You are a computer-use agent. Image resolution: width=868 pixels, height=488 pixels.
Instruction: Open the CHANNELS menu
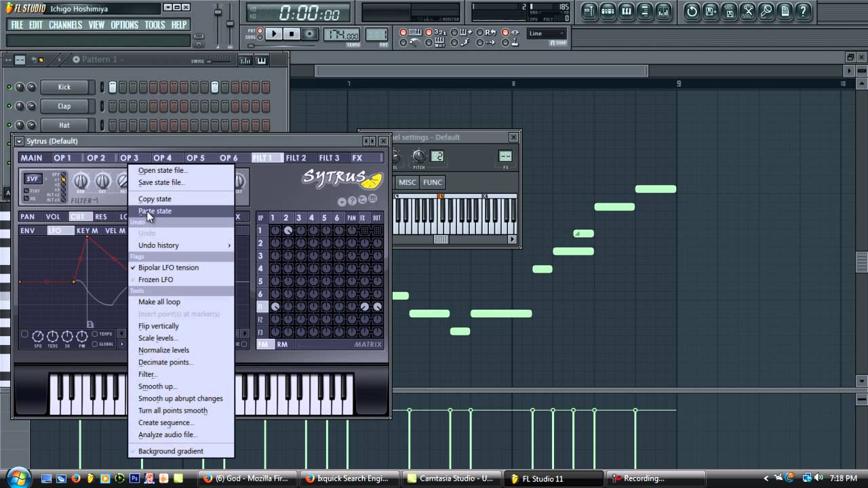point(66,25)
